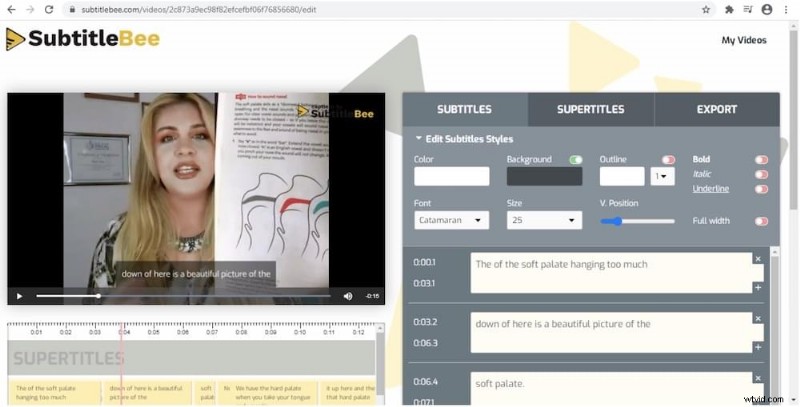800x407 pixels.
Task: Delete subtitle 'down of here is a beautiful'
Action: (758, 319)
